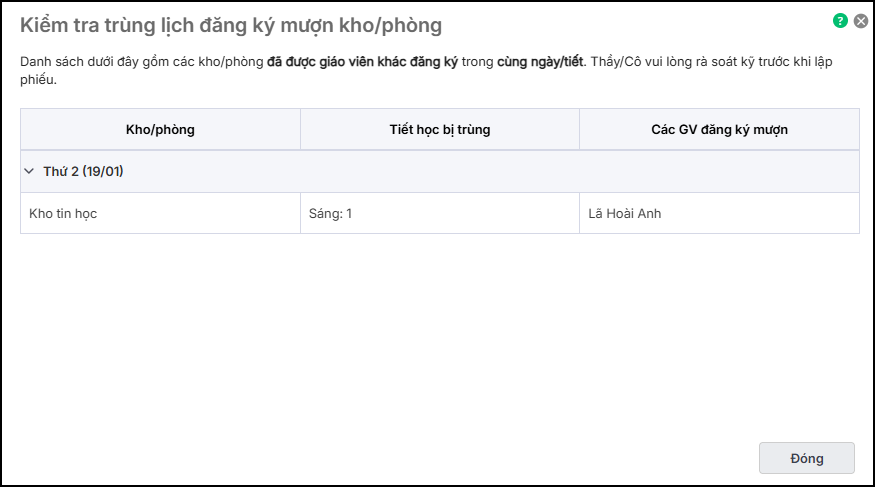
Task: Collapse the Thứ 2 (19/01) group chevron
Action: click(x=29, y=172)
